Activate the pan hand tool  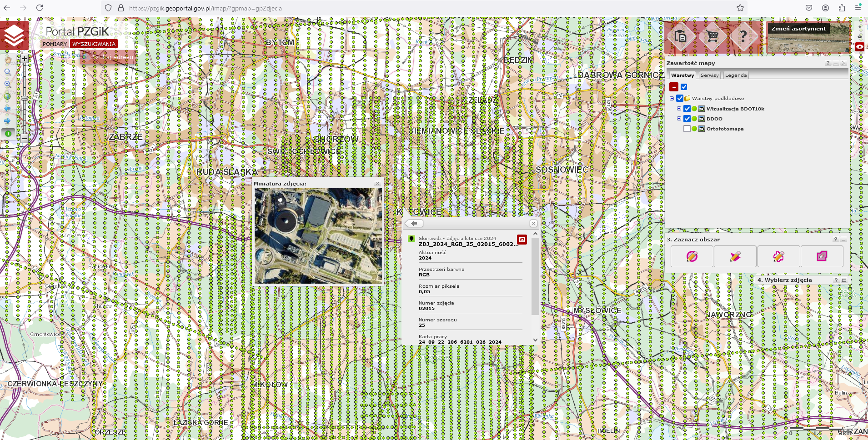tap(8, 60)
